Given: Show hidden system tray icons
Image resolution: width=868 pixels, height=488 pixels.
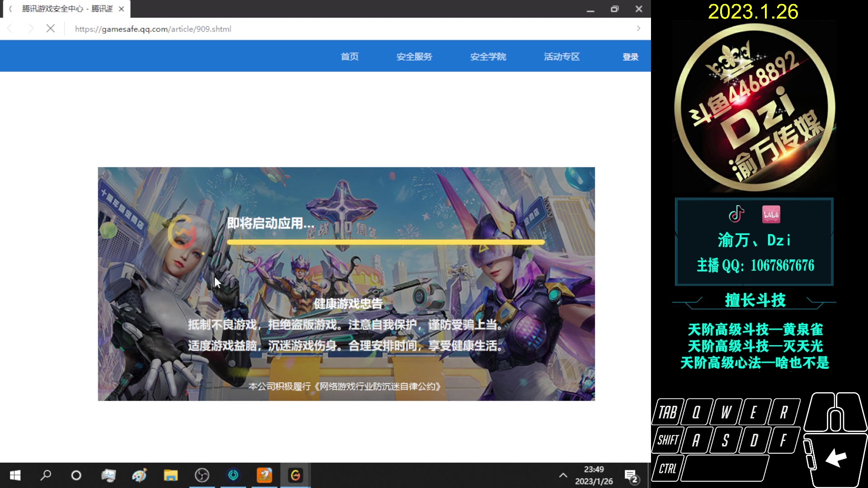Looking at the screenshot, I should click(x=563, y=475).
